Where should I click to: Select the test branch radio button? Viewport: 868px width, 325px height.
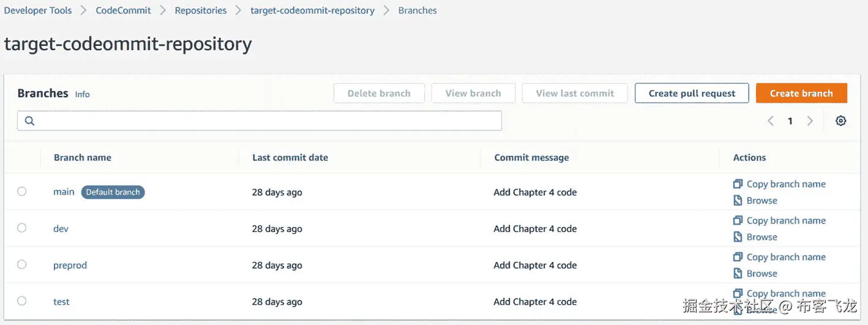point(22,301)
